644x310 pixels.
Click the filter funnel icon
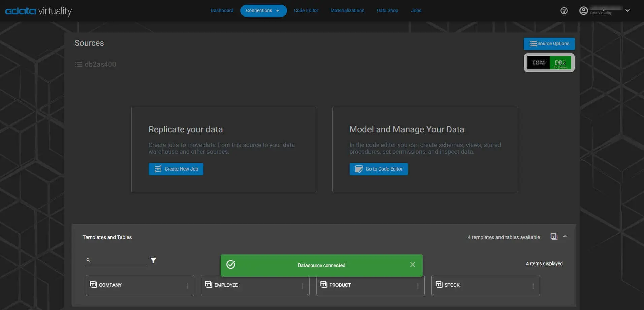click(x=153, y=260)
